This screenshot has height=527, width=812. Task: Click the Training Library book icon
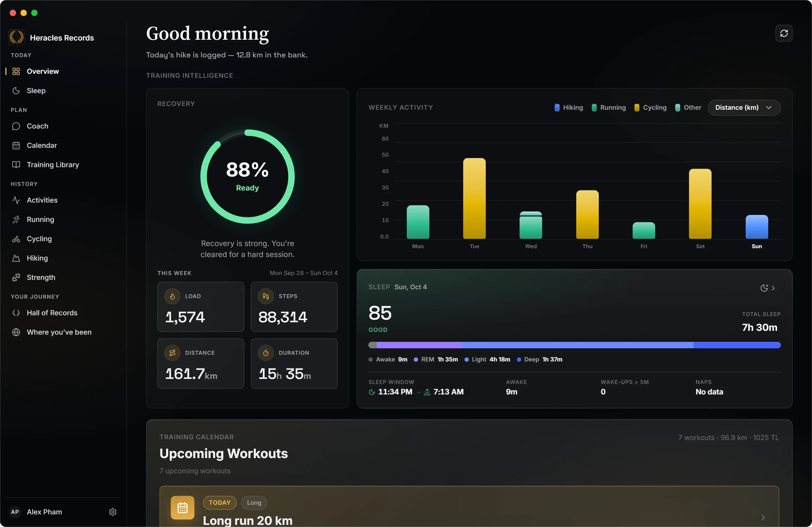click(x=16, y=165)
